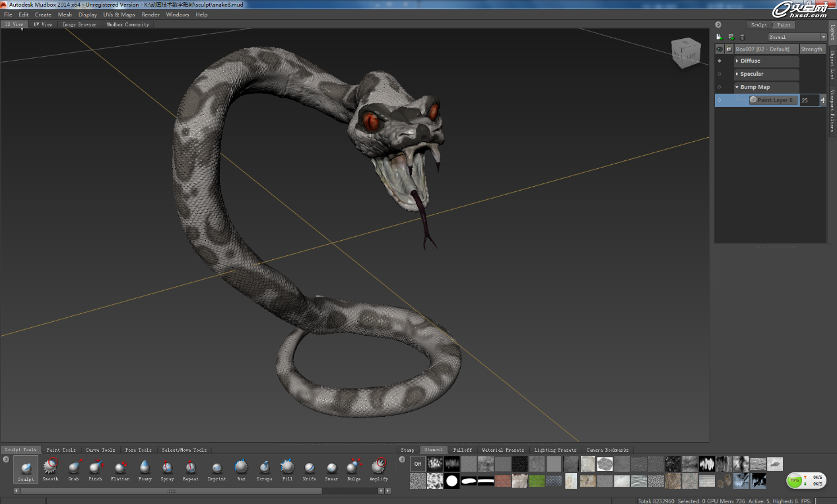
Task: Toggle visibility of the Diffuse channel
Action: (720, 61)
